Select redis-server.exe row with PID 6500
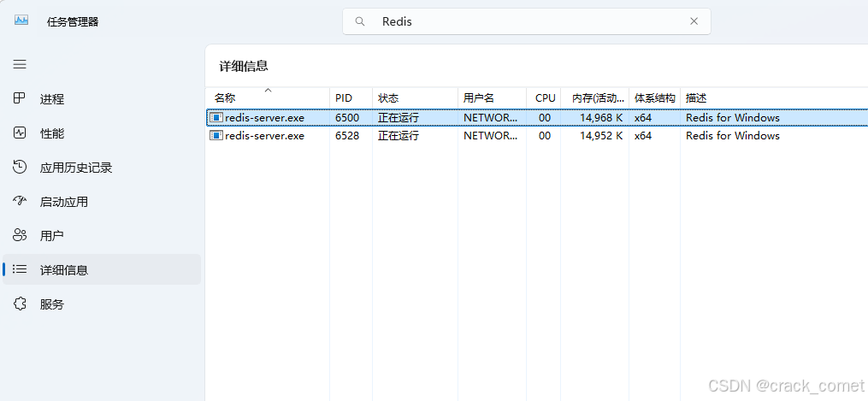Screen dimensions: 868x401 (537, 117)
